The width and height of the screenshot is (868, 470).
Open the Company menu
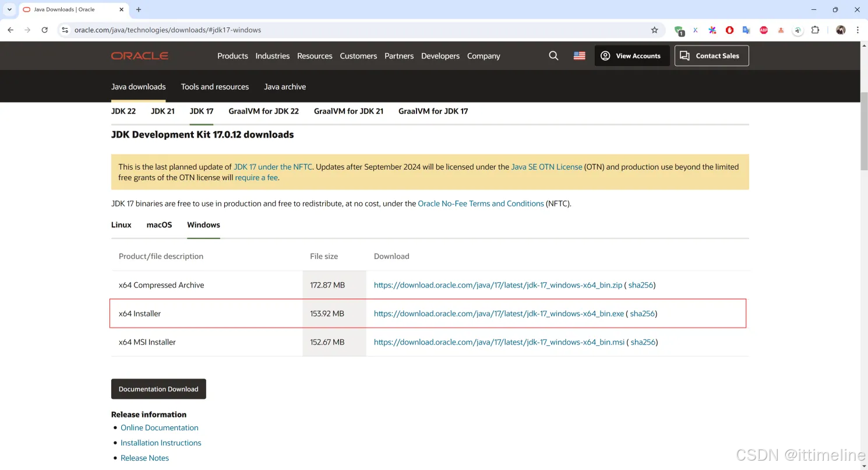(x=484, y=56)
